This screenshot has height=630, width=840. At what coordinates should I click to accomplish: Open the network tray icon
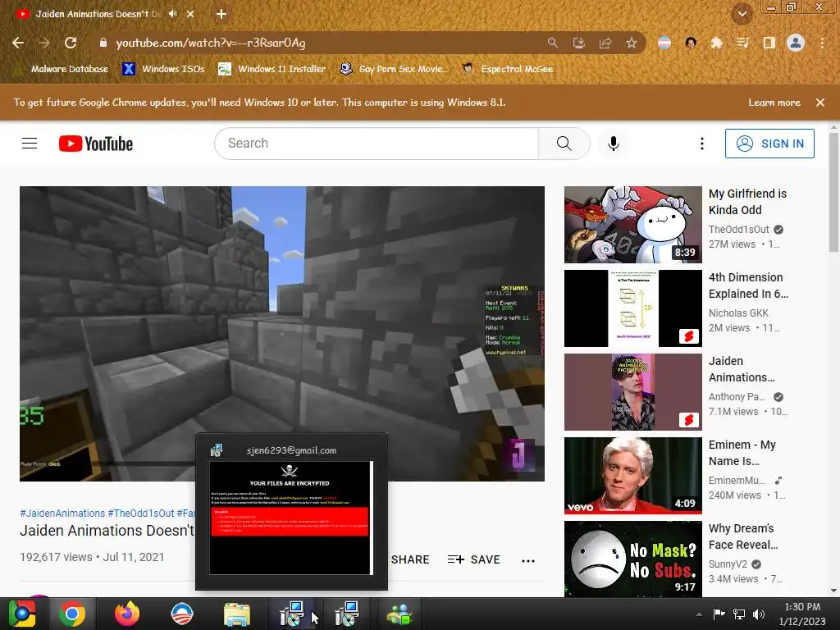pyautogui.click(x=739, y=614)
